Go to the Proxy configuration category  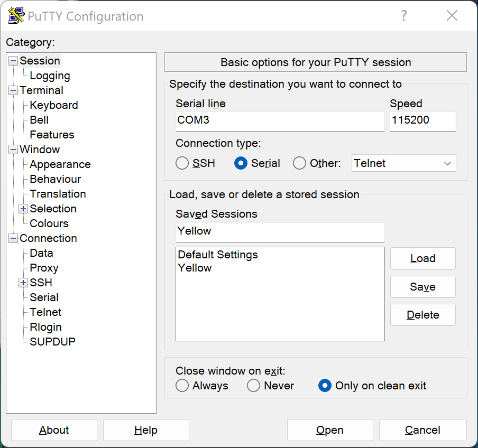[x=43, y=268]
